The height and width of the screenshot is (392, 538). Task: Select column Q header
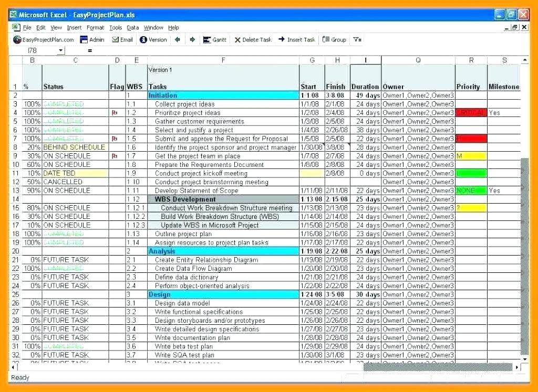pyautogui.click(x=418, y=60)
